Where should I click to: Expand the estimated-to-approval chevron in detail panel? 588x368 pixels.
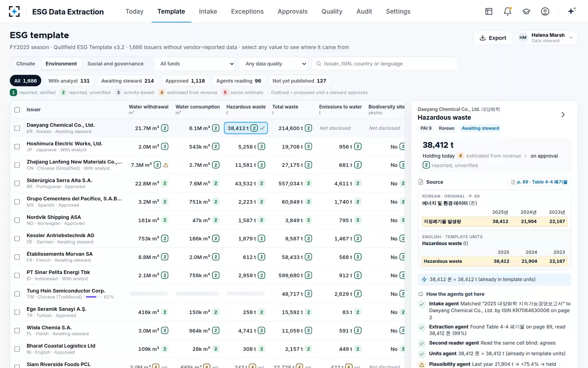click(526, 156)
